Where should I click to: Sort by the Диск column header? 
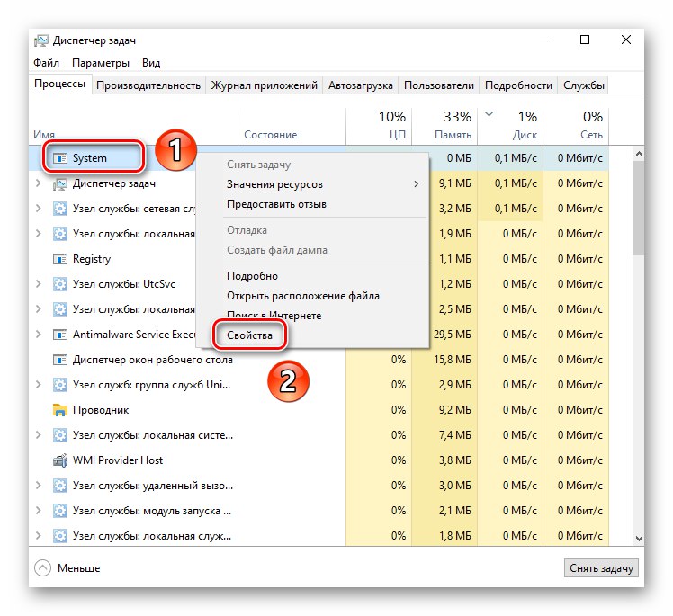510,126
